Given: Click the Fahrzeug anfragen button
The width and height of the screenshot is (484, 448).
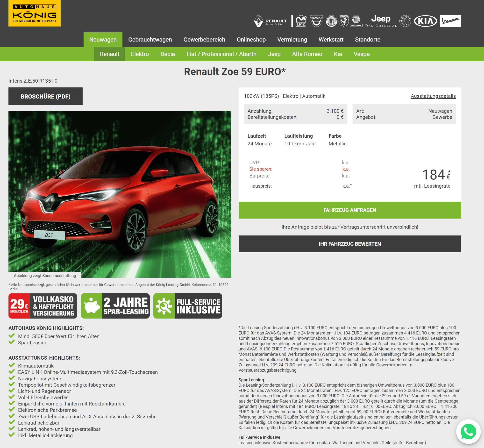Looking at the screenshot, I should click(x=350, y=210).
